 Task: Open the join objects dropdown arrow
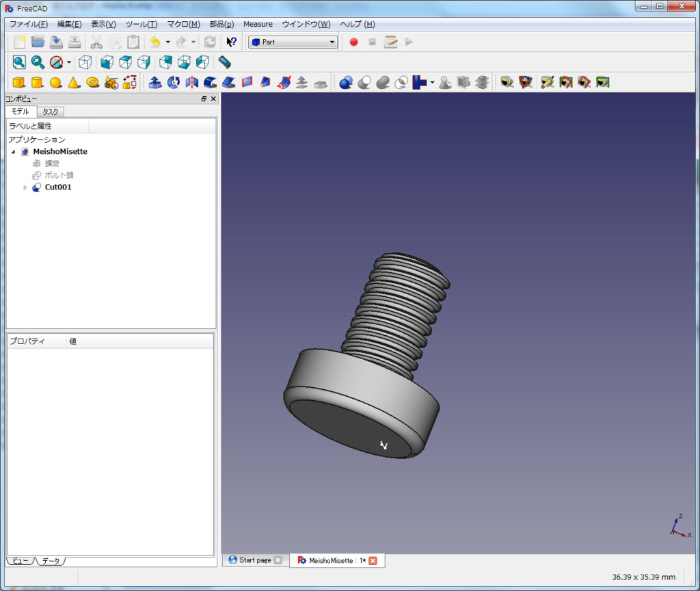tap(432, 82)
